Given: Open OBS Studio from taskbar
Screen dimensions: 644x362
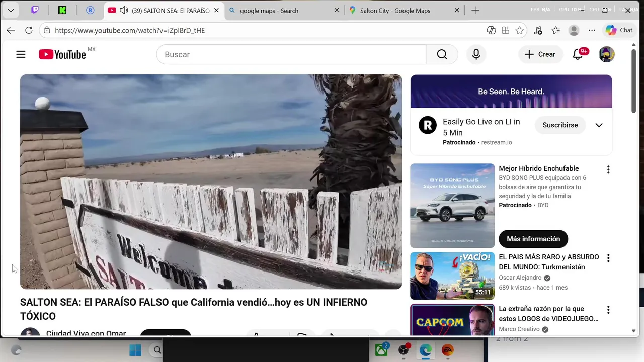Looking at the screenshot, I should (404, 350).
